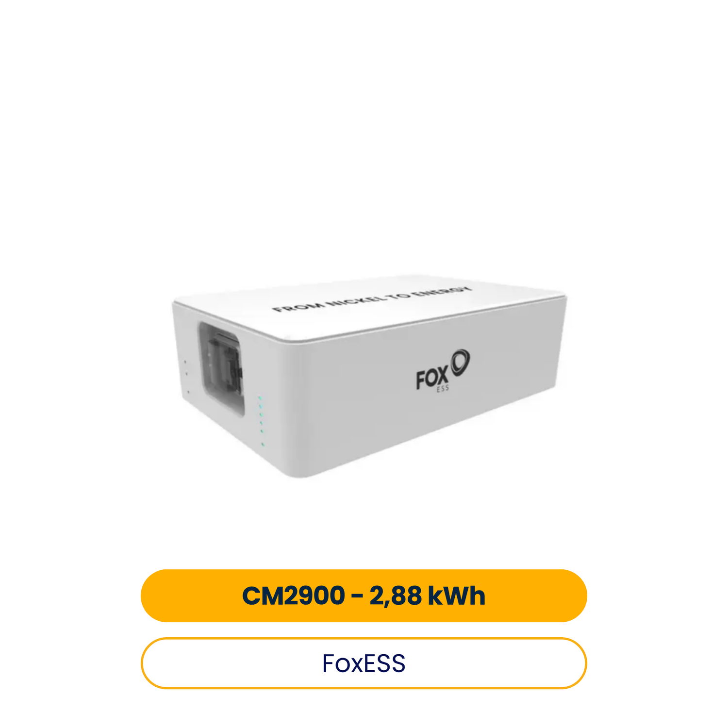Click the transparent connector window on the battery

[222, 369]
